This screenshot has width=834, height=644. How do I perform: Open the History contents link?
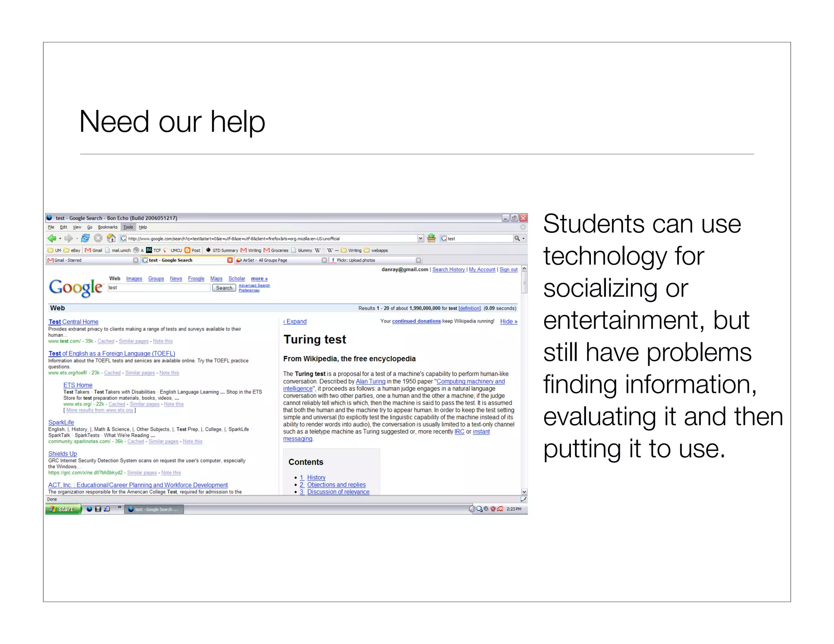point(316,478)
